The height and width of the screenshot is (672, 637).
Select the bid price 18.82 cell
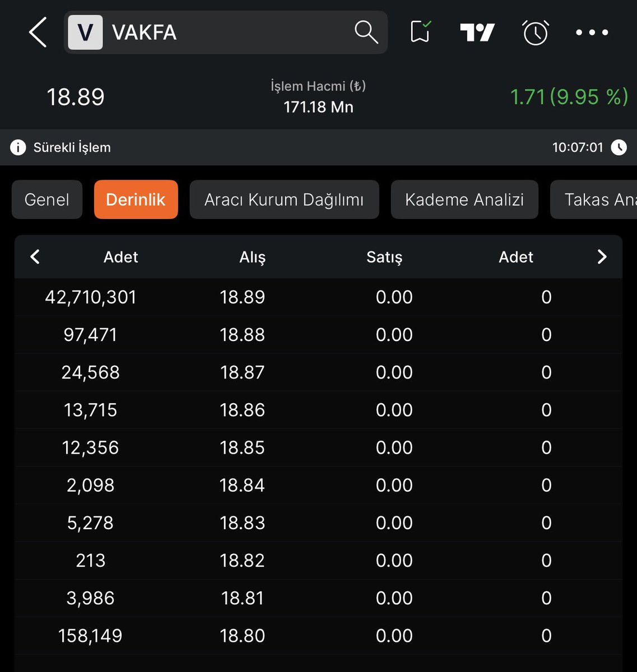tap(242, 560)
